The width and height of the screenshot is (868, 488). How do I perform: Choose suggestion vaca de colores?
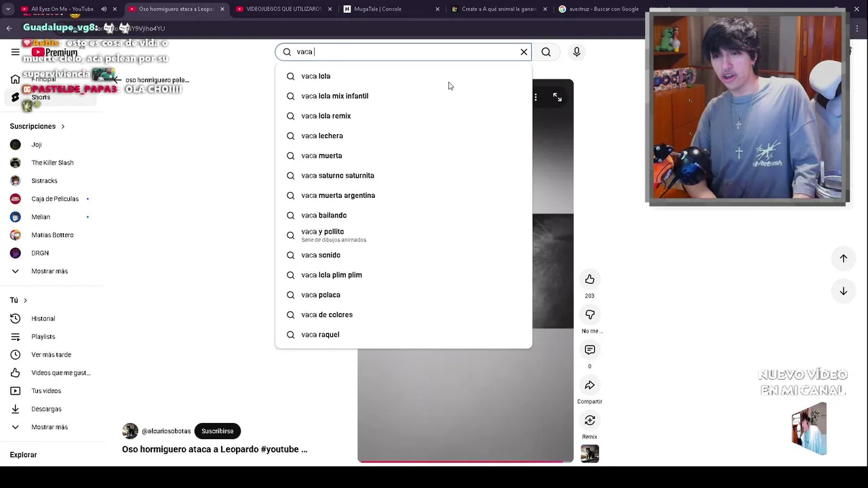click(403, 314)
